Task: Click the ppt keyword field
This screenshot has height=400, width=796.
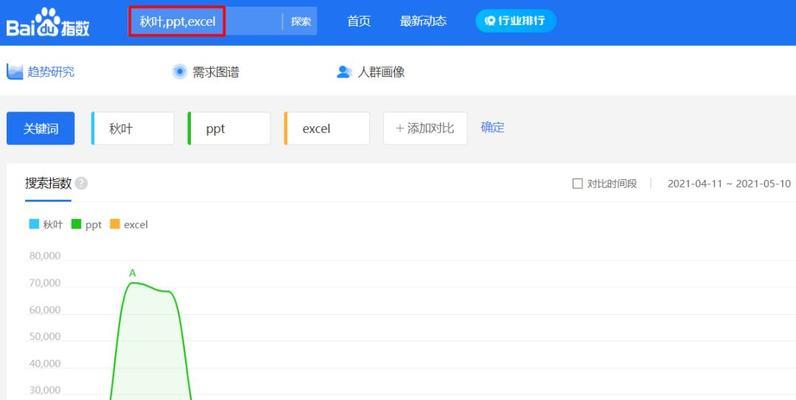Action: (x=229, y=128)
